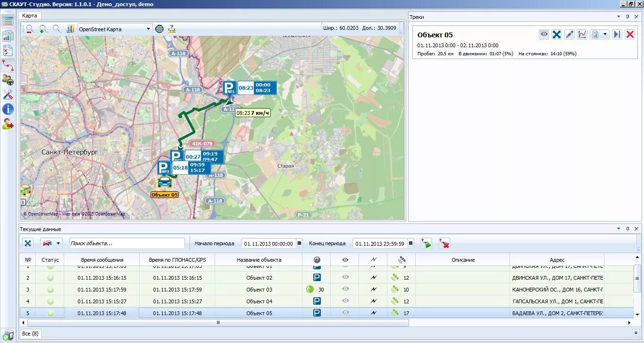
Task: Focus the Поиск объекта search field
Action: pos(127,243)
